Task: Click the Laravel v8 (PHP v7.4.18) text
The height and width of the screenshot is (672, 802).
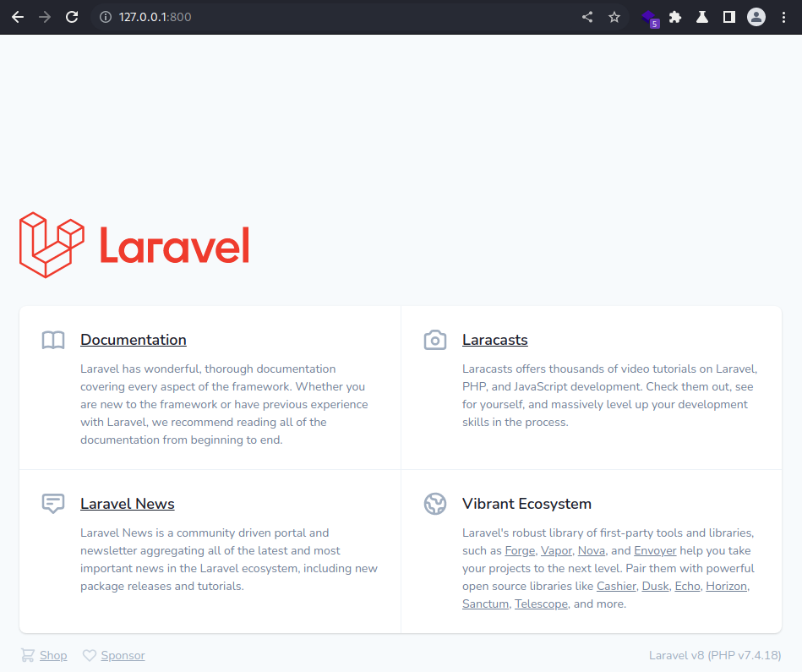Action: 715,656
